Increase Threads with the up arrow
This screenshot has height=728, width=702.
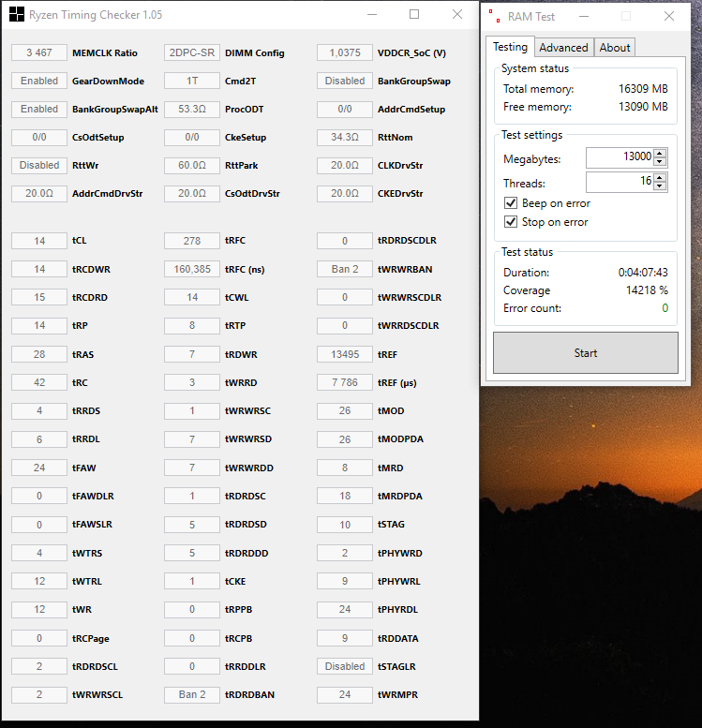[660, 177]
